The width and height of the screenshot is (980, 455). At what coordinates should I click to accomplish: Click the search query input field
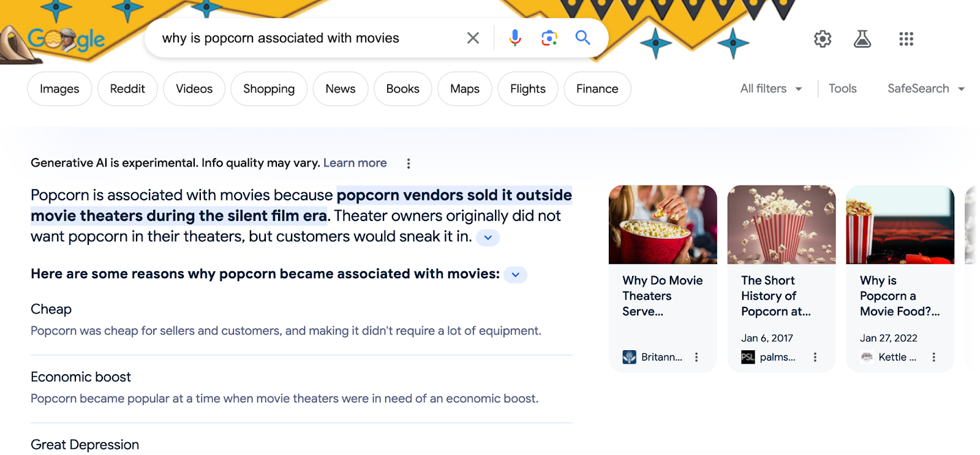pyautogui.click(x=306, y=38)
